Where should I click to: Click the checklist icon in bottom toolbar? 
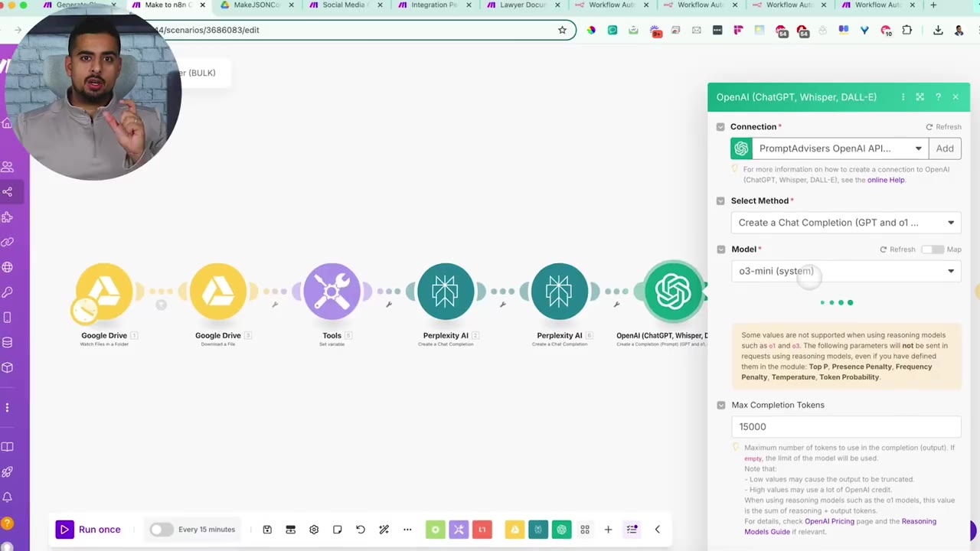[632, 530]
